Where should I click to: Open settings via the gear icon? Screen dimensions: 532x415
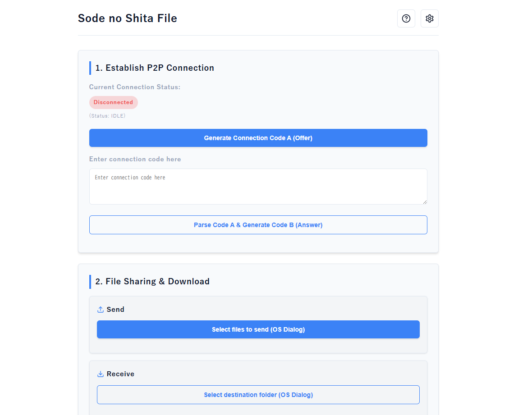click(430, 18)
